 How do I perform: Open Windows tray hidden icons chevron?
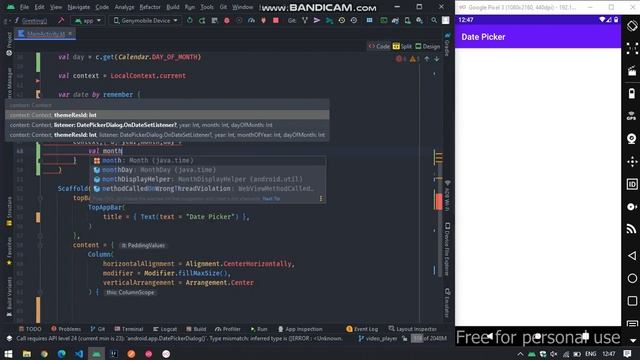(520, 354)
